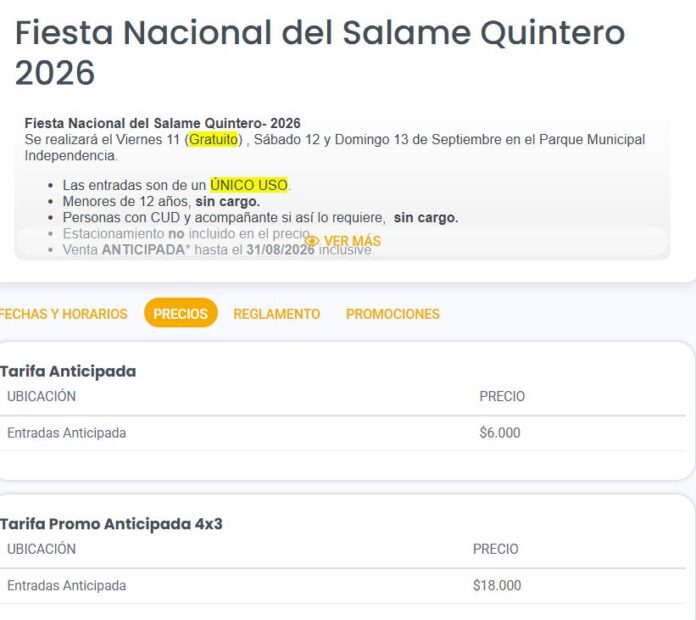Click bold subtitle Fiesta Nacional del Salame Quintero- 2026
The width and height of the screenshot is (696, 620).
point(162,123)
